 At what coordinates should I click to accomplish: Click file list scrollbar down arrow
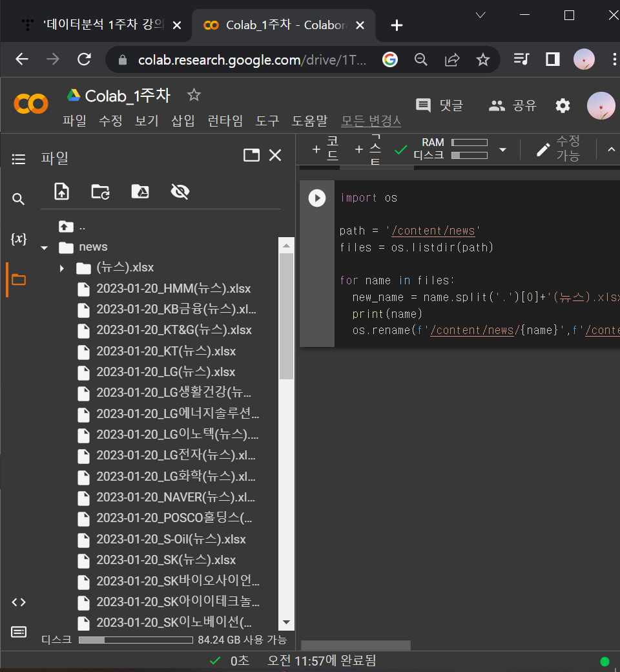(x=286, y=622)
